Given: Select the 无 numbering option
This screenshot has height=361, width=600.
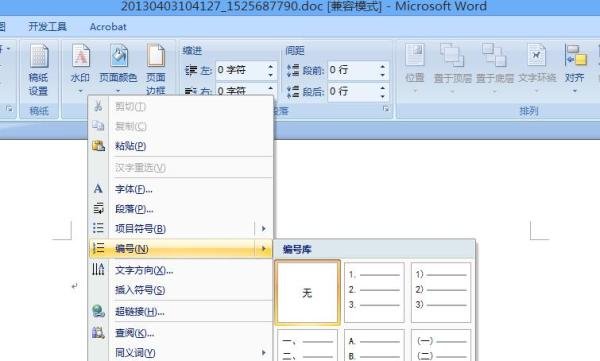Looking at the screenshot, I should point(307,292).
